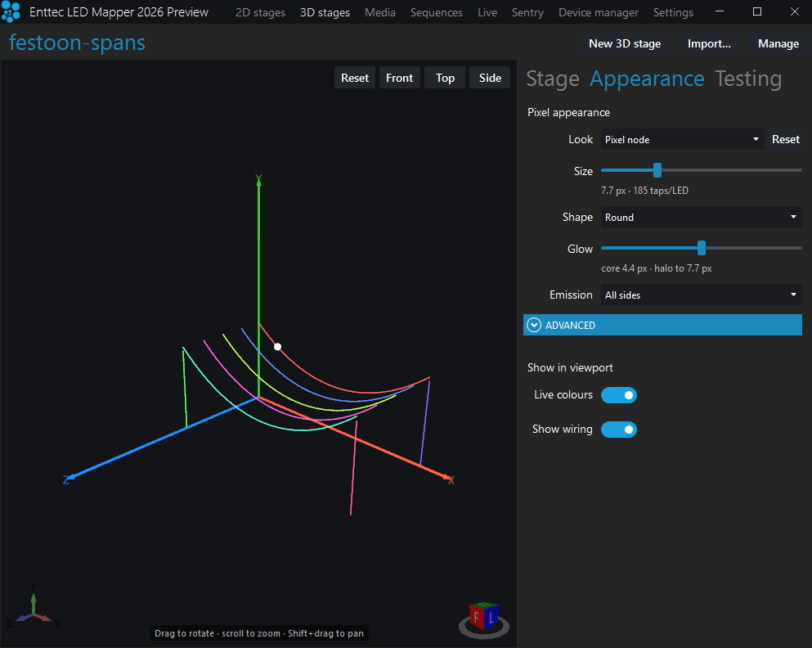Click the Enttec LED Mapper app logo
Viewport: 812px width, 648px height.
(11, 12)
